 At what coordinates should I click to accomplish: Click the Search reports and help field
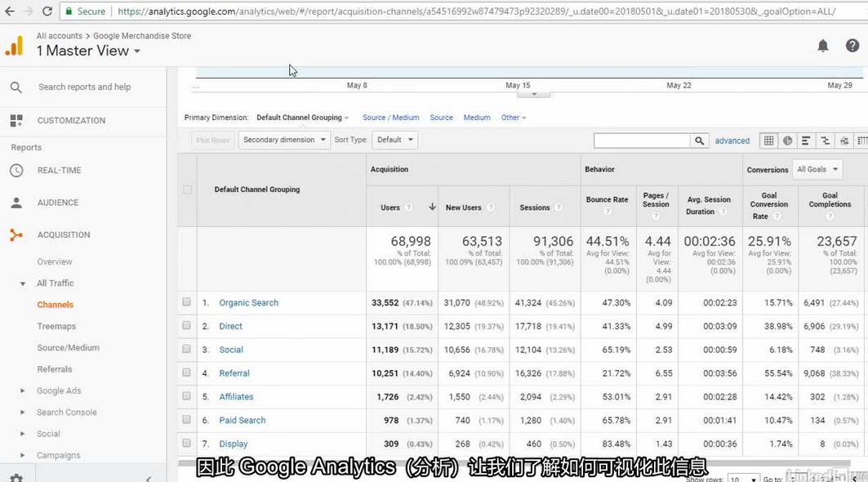click(85, 87)
